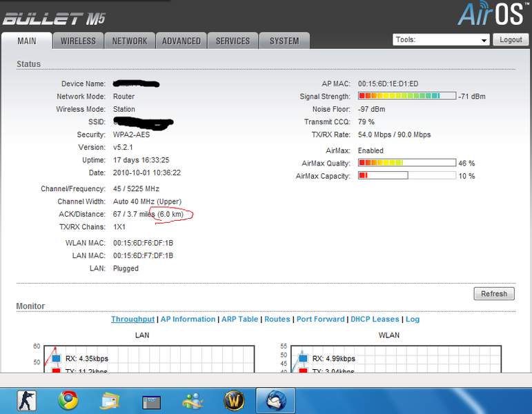Open the SERVICES tab
Image resolution: width=532 pixels, height=414 pixels.
(233, 41)
